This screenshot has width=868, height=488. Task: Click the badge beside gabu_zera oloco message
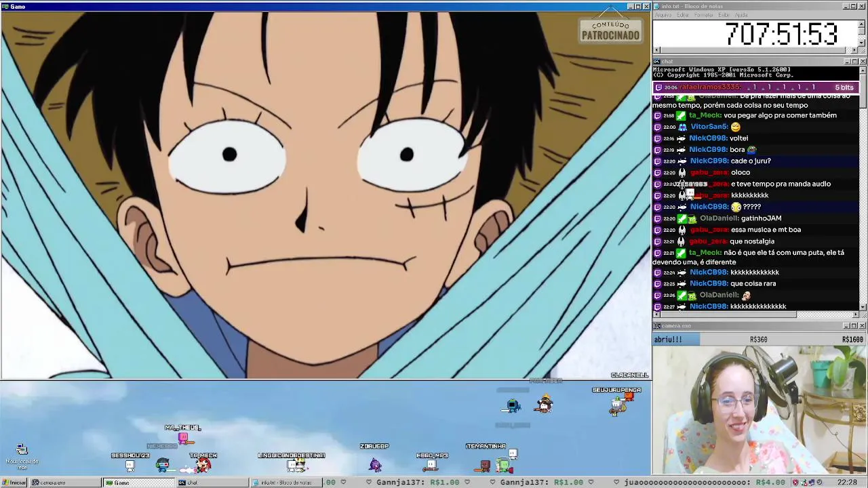tap(682, 173)
